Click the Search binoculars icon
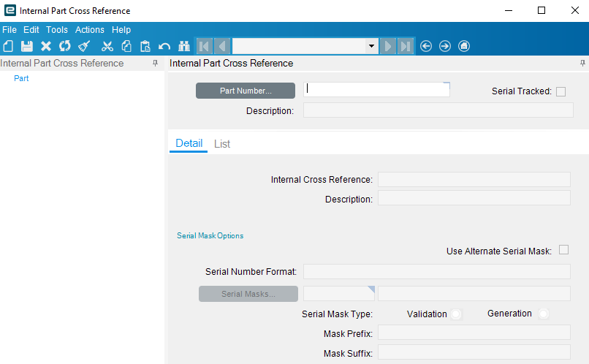Viewport: 589px width, 364px height. pyautogui.click(x=184, y=46)
